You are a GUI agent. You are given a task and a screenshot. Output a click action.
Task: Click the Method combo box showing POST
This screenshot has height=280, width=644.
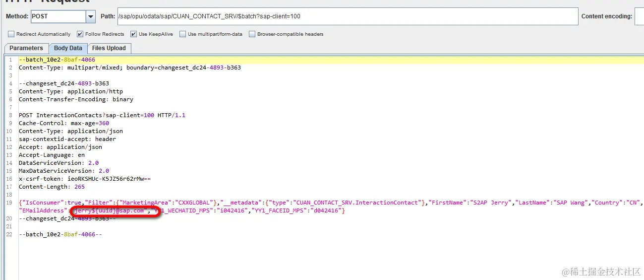(x=63, y=16)
